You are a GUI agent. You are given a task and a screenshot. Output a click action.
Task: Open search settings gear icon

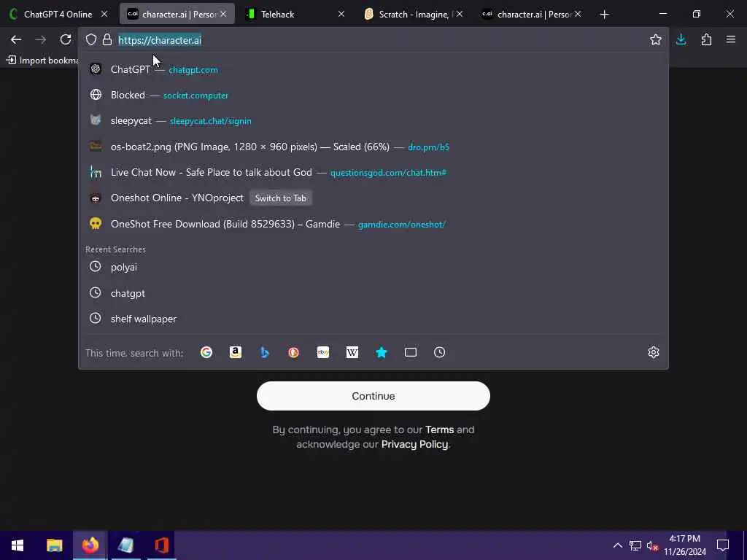click(654, 352)
